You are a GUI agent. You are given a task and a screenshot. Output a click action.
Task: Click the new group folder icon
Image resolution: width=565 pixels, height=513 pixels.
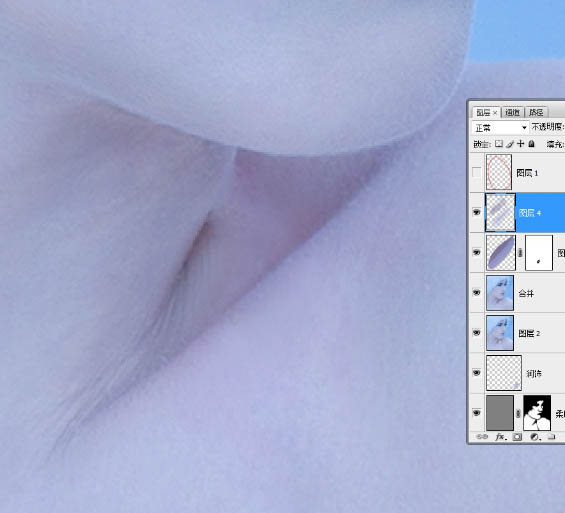551,437
